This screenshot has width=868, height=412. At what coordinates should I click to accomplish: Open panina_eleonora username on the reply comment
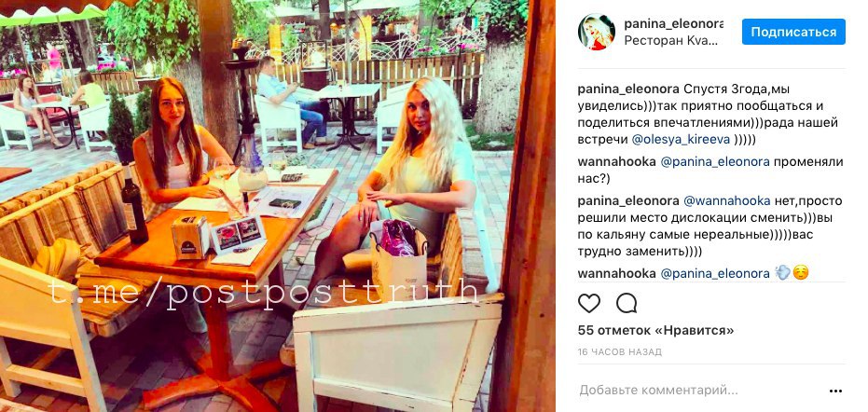coord(628,201)
